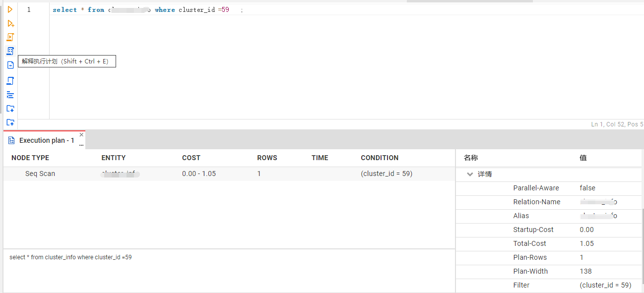Run the SQL script icon
This screenshot has height=293, width=644.
(10, 37)
